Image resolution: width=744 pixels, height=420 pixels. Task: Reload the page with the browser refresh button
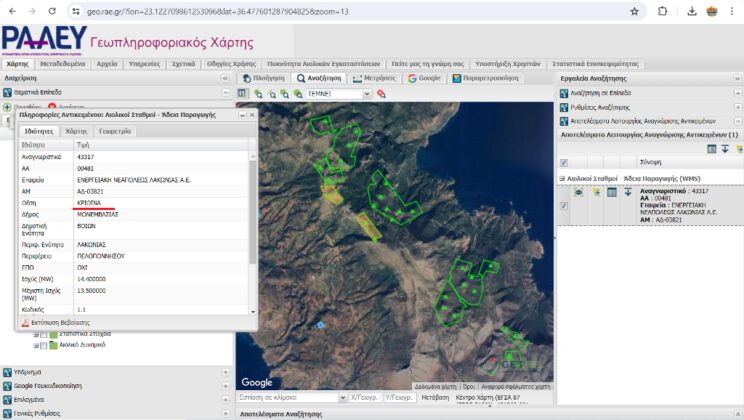pos(52,11)
